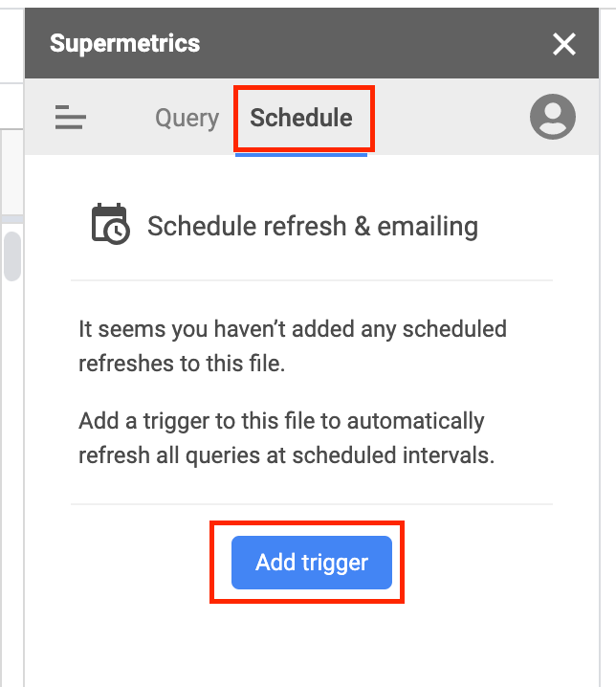This screenshot has width=616, height=687.
Task: Click the "Schedule refresh & emailing" heading
Action: [x=312, y=227]
